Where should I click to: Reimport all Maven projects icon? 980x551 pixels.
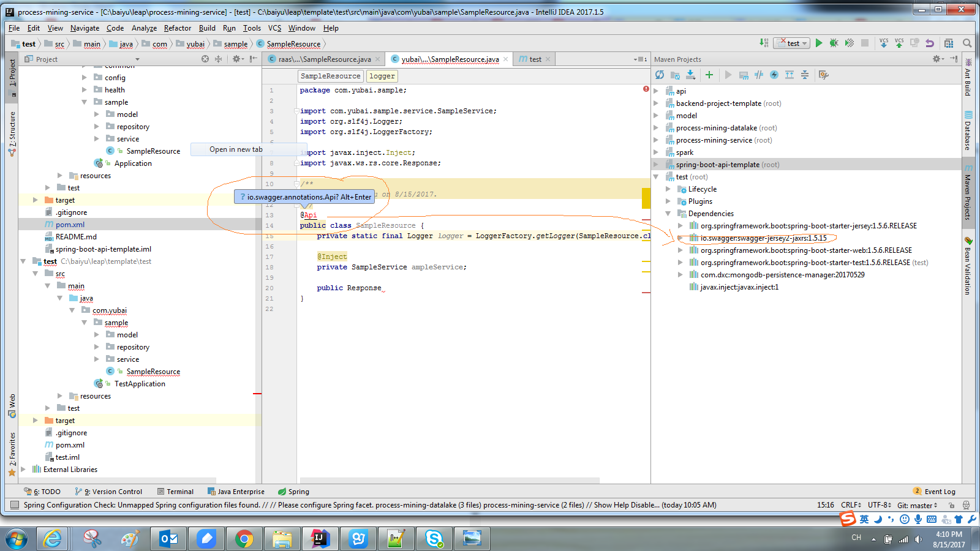(x=660, y=75)
